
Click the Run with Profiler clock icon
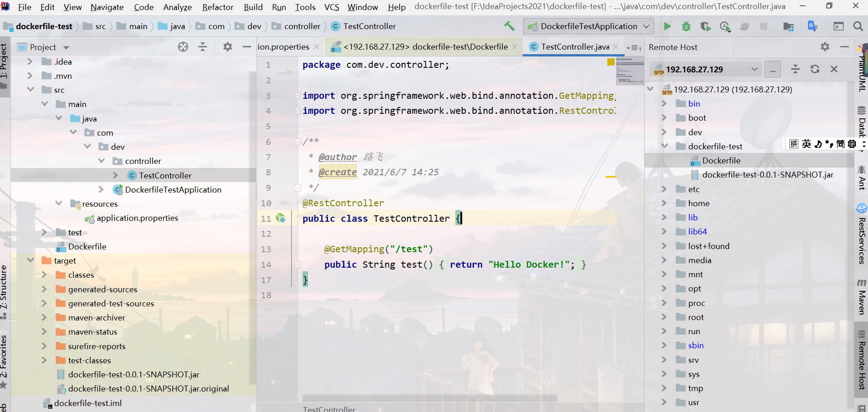[725, 26]
